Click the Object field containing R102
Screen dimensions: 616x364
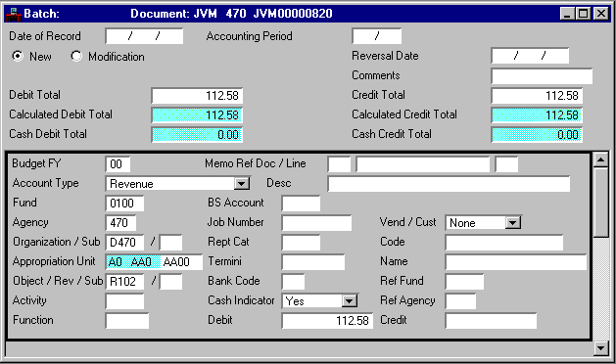point(124,282)
